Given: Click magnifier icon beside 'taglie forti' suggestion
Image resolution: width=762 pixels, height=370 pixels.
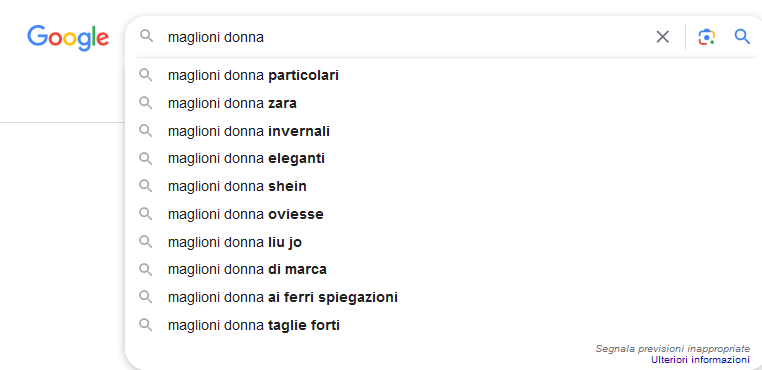Looking at the screenshot, I should (x=146, y=325).
